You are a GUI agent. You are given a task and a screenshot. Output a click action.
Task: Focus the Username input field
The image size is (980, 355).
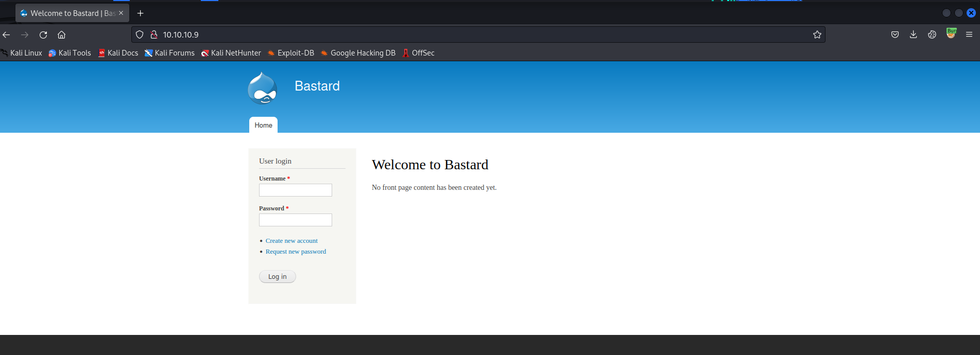pyautogui.click(x=296, y=190)
